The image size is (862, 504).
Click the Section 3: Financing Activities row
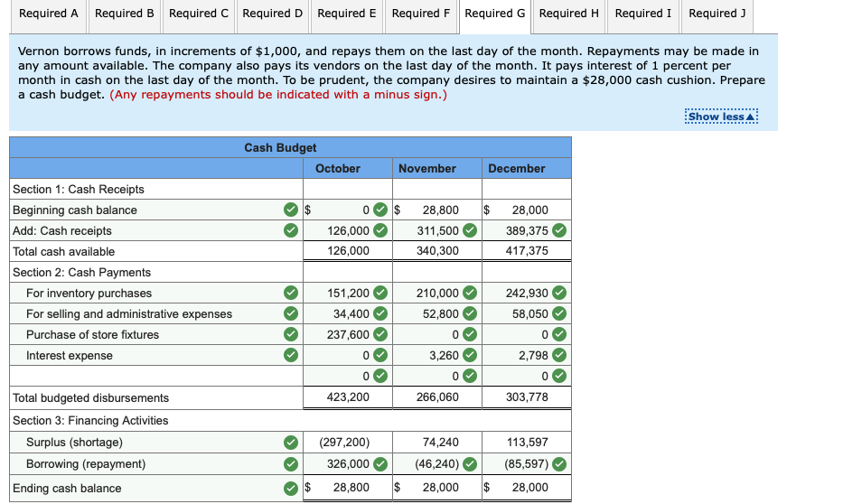pos(290,421)
